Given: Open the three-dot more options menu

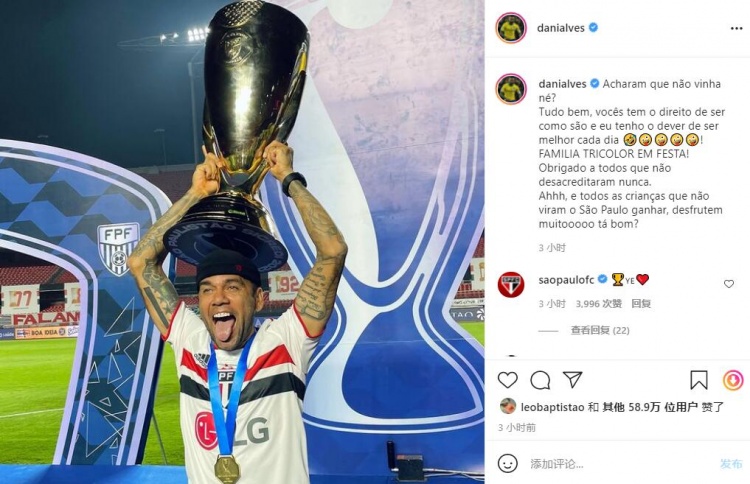Looking at the screenshot, I should 737,29.
